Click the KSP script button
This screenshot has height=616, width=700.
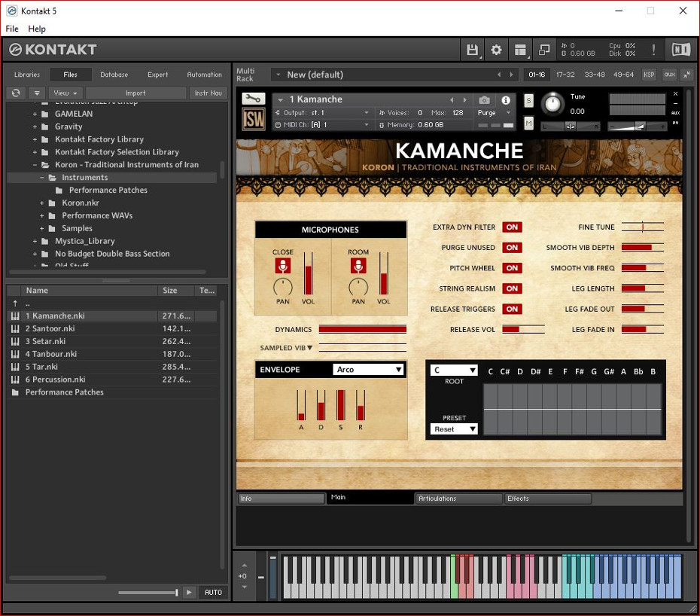coord(649,75)
